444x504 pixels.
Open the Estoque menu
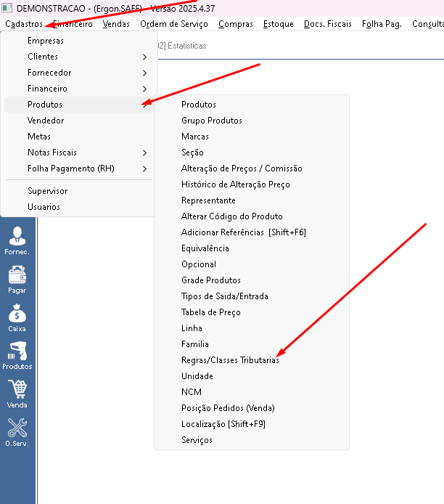279,24
